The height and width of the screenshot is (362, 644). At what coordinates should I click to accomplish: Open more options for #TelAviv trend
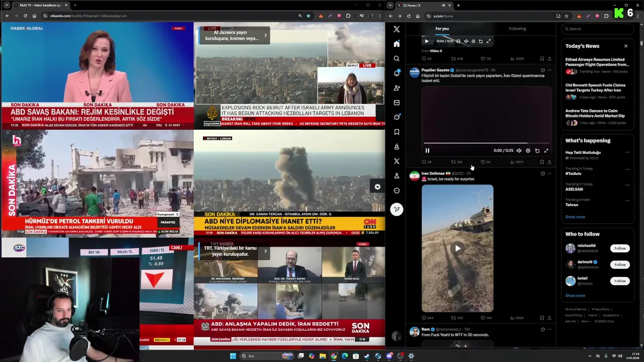click(627, 169)
